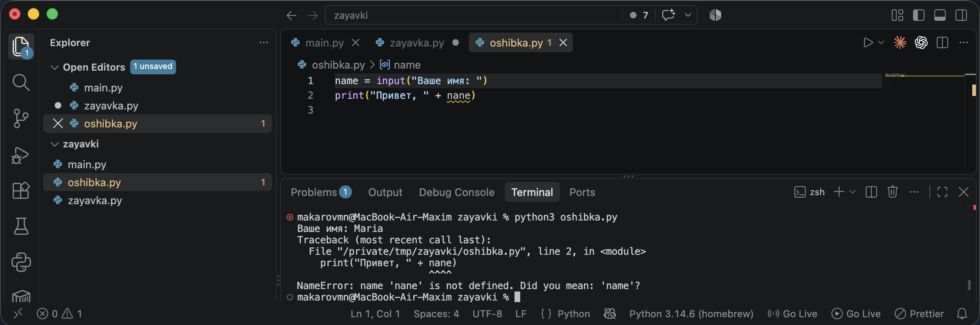This screenshot has height=325, width=980.
Task: Expand the new terminal launch profile dropdown
Action: coord(853,192)
